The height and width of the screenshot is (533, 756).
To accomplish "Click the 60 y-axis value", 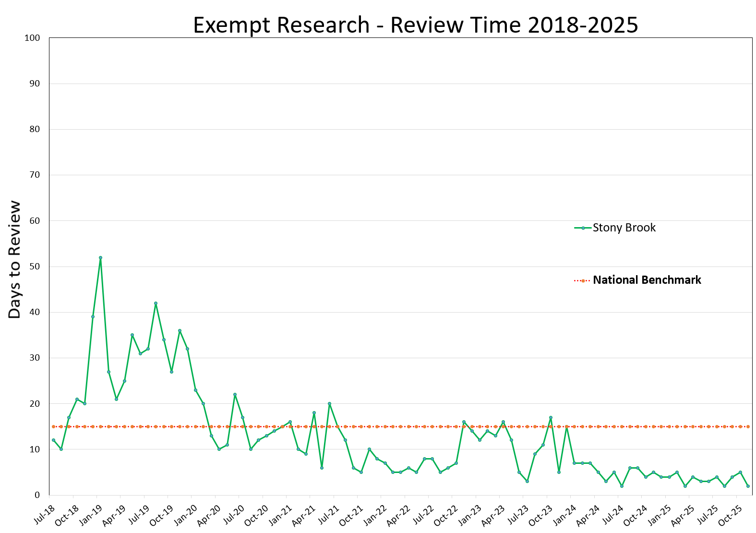I will tap(35, 221).
